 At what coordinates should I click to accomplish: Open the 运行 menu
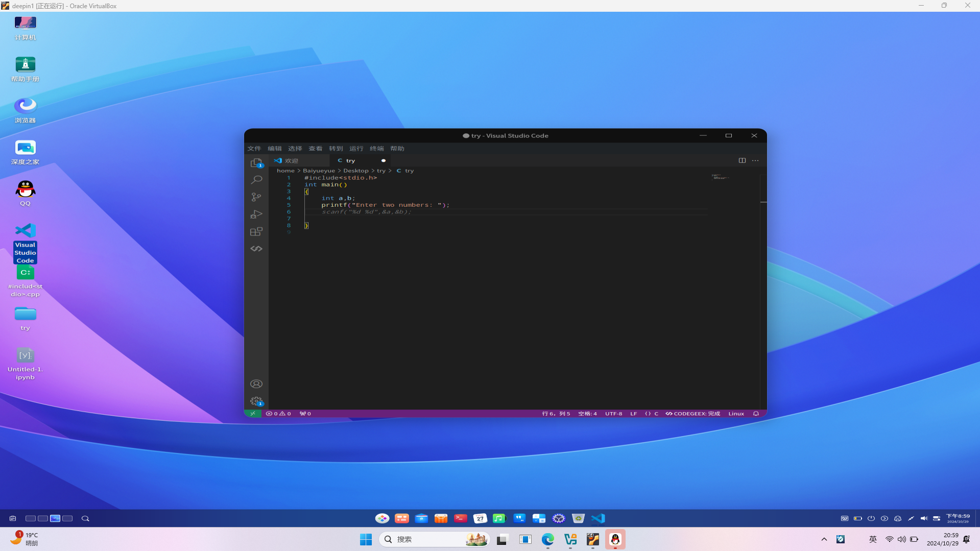[356, 149]
